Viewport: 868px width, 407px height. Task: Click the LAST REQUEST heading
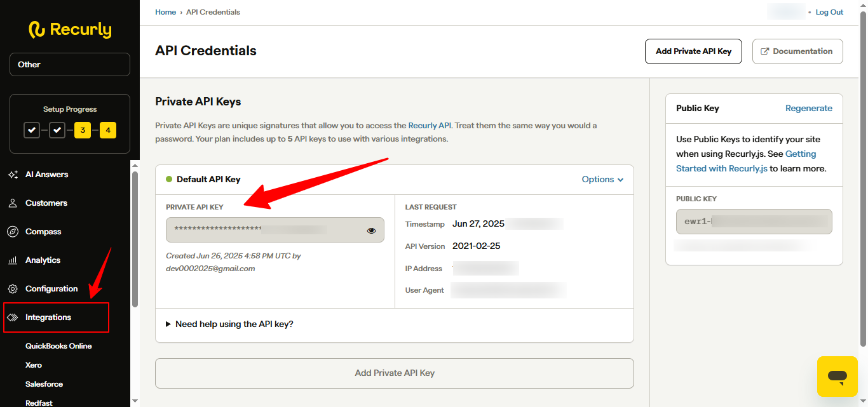click(431, 207)
